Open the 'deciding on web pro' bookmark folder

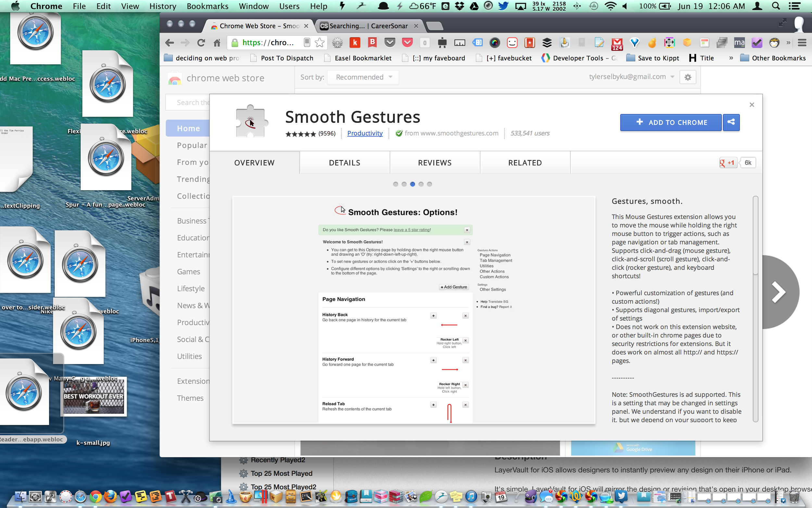[202, 58]
